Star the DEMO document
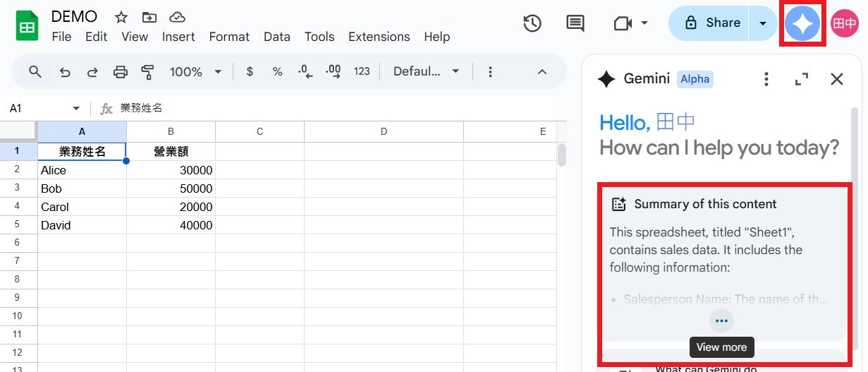868x372 pixels. [121, 17]
